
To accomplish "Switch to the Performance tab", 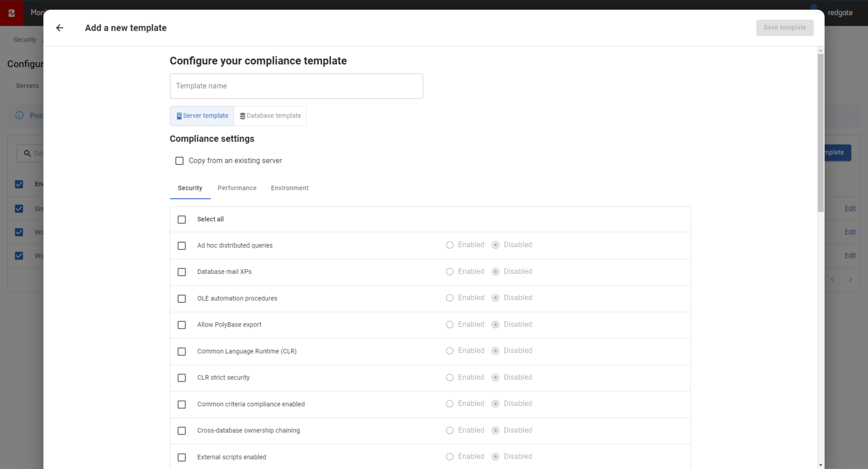I will tap(237, 188).
